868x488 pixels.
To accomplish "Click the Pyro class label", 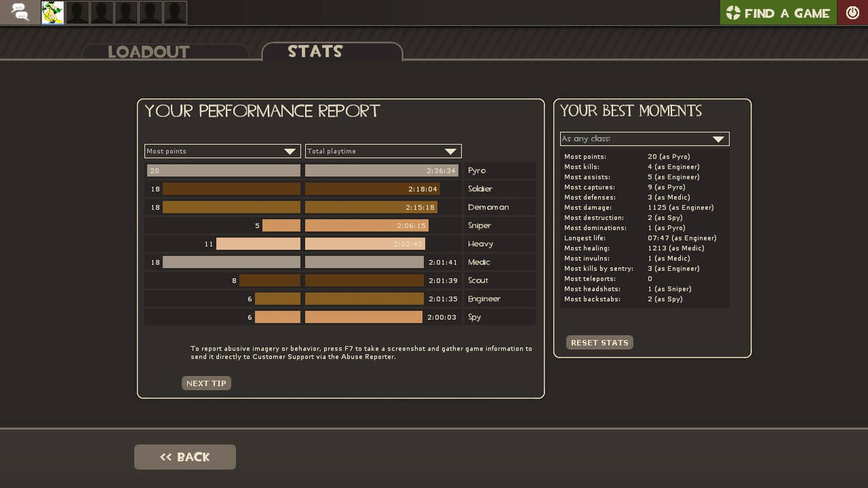I will (x=477, y=170).
